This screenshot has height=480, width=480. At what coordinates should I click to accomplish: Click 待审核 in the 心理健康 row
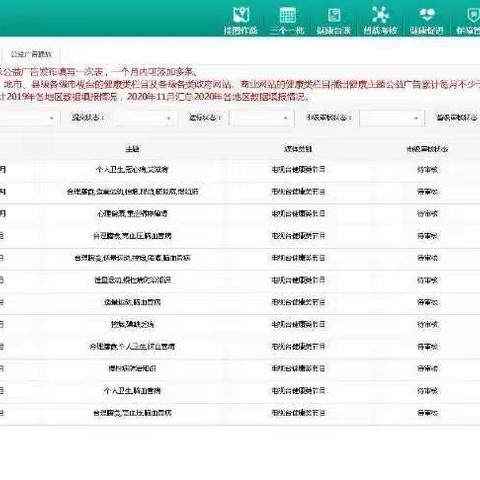427,214
